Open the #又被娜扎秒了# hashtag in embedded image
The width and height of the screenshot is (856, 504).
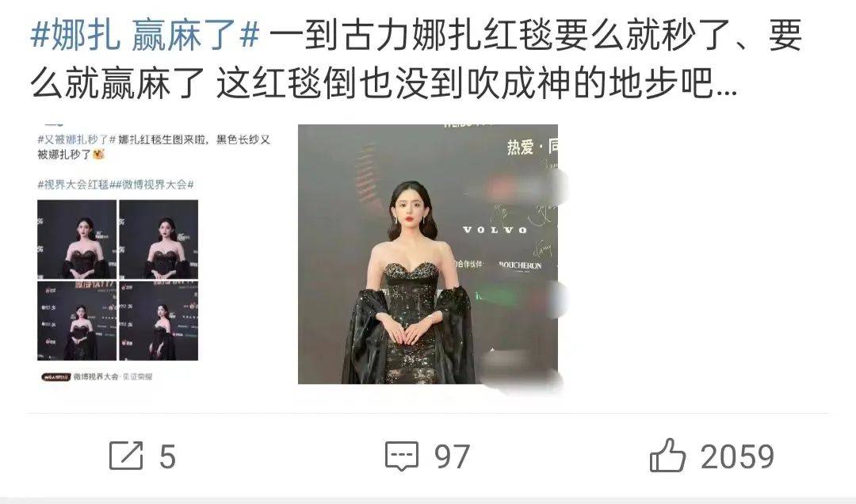tap(76, 139)
